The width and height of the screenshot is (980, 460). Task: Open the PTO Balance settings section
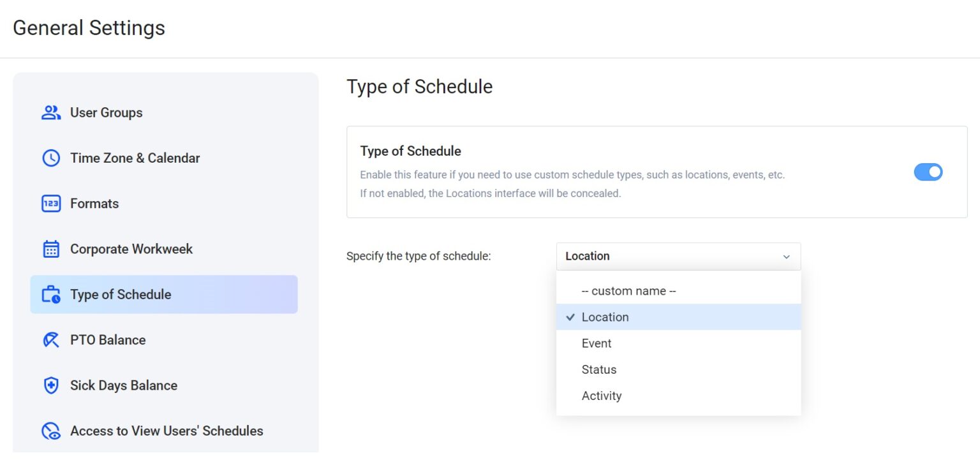click(x=107, y=340)
